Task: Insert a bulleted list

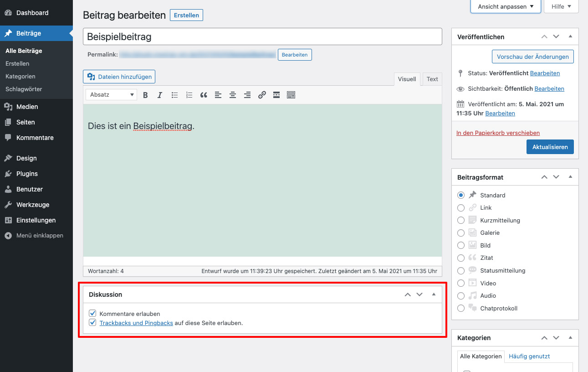Action: 174,95
